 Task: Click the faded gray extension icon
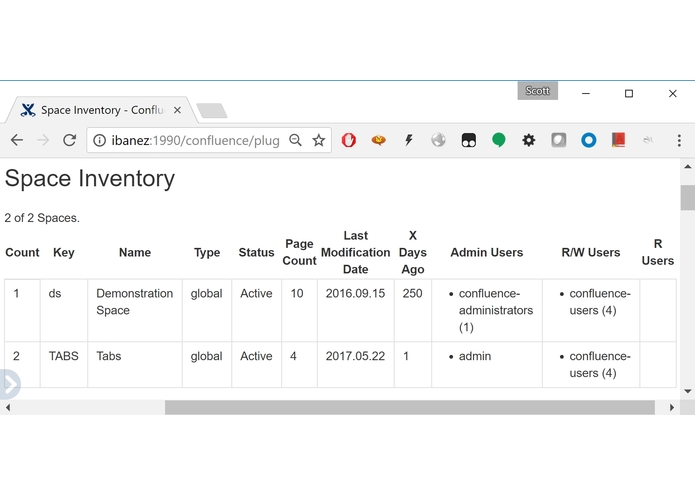point(648,140)
